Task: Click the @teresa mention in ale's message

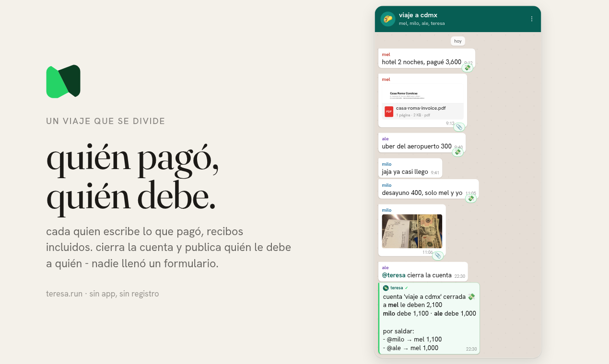Action: click(x=394, y=275)
